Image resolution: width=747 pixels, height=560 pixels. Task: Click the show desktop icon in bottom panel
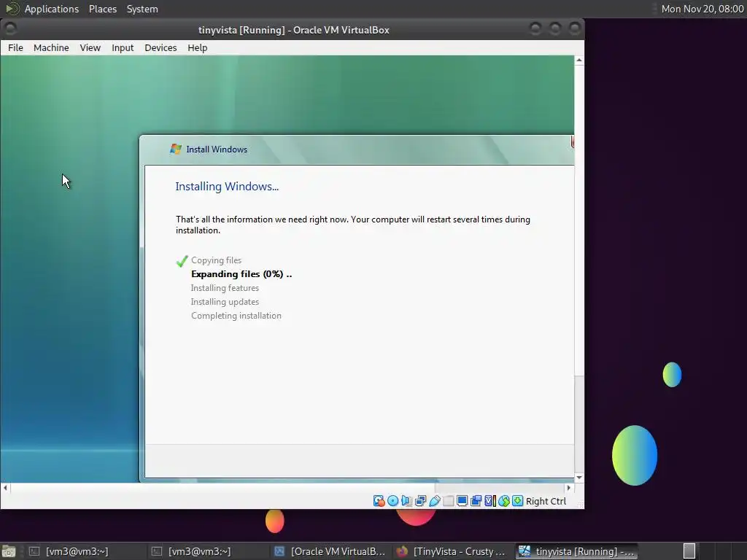pos(8,551)
